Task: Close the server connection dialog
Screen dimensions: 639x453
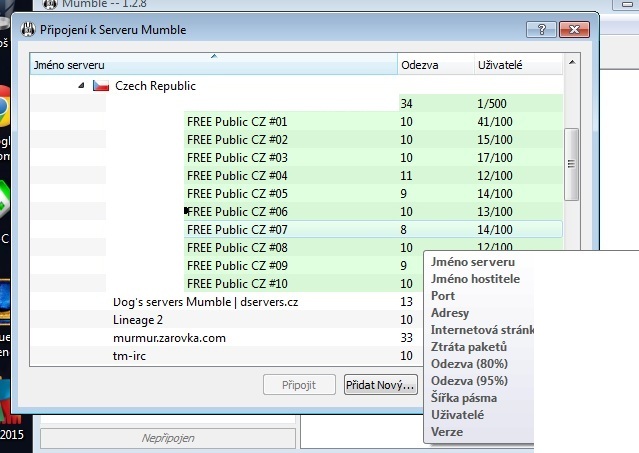Action: tap(574, 29)
